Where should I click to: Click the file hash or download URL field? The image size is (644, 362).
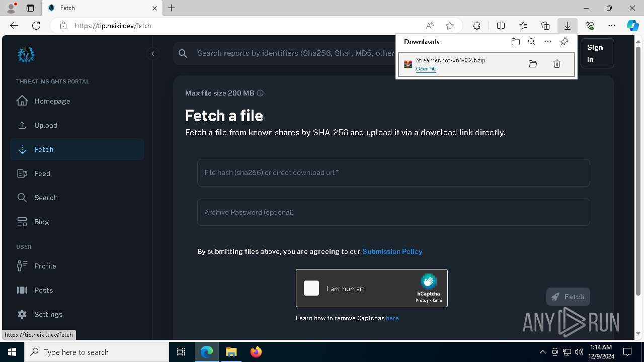point(393,172)
